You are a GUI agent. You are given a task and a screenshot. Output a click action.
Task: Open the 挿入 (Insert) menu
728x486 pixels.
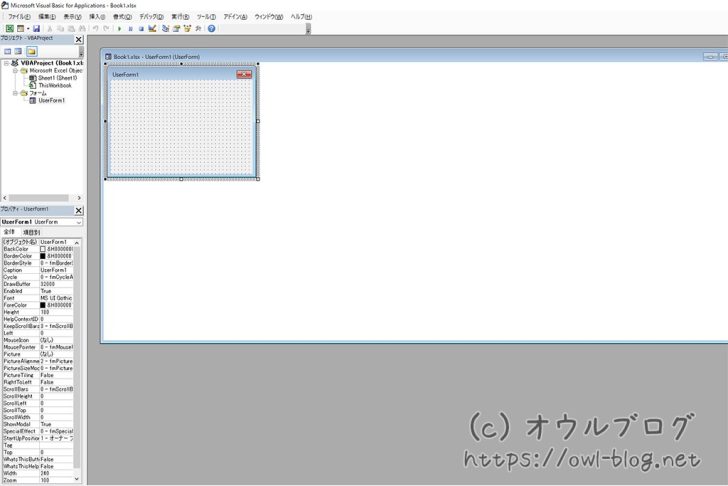[97, 17]
